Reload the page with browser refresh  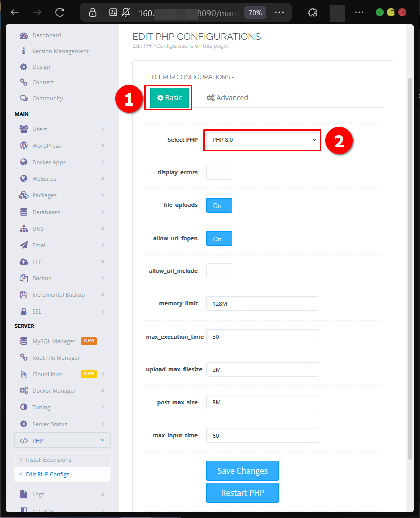pos(59,13)
